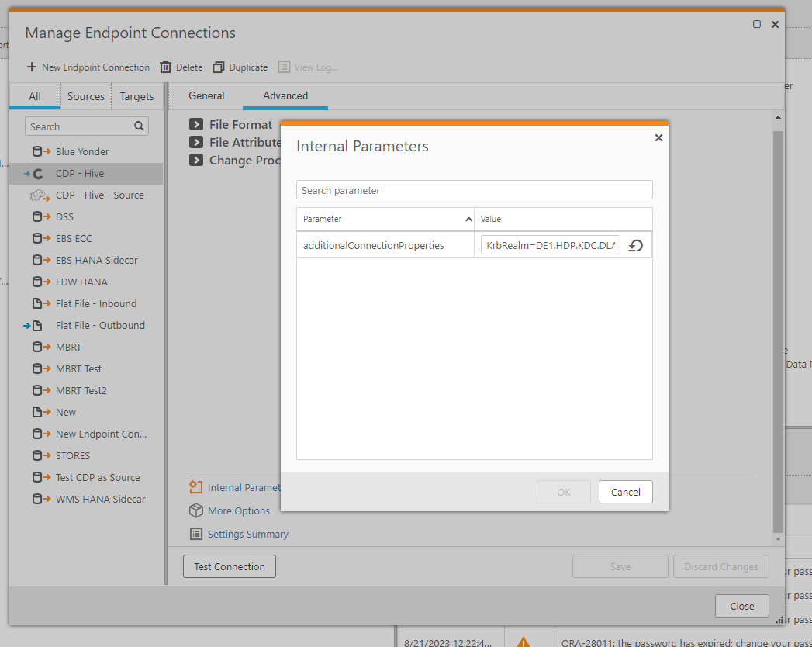
Task: Open the More Options cube icon
Action: coord(196,511)
